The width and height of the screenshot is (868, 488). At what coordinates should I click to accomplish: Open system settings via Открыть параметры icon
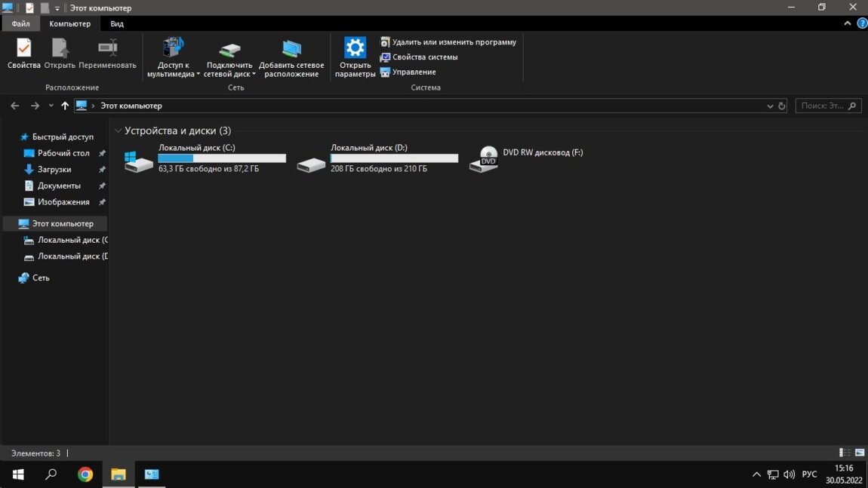(355, 57)
